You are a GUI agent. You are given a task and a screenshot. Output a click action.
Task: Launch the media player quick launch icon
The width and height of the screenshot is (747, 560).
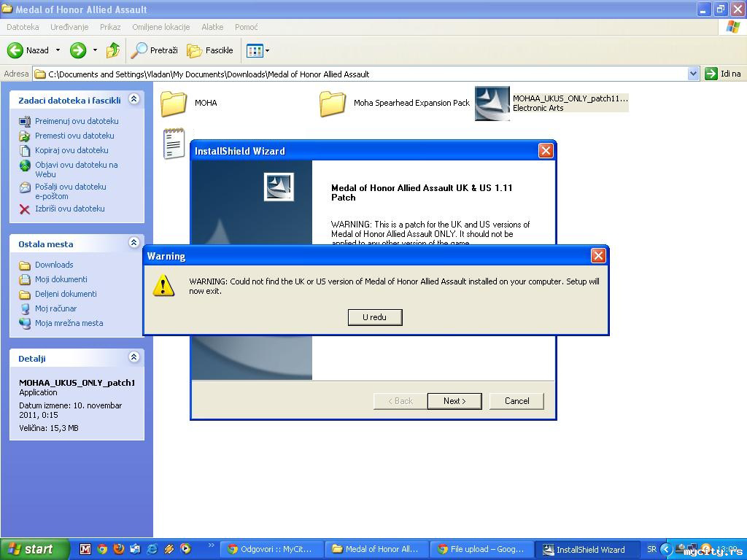(186, 549)
